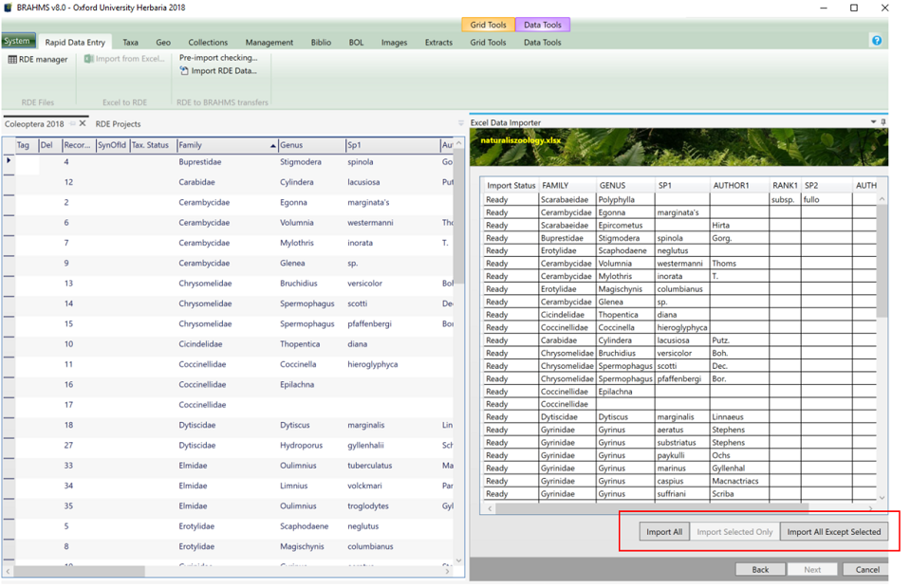Select 'Polyphylla' cell in importer

625,200
